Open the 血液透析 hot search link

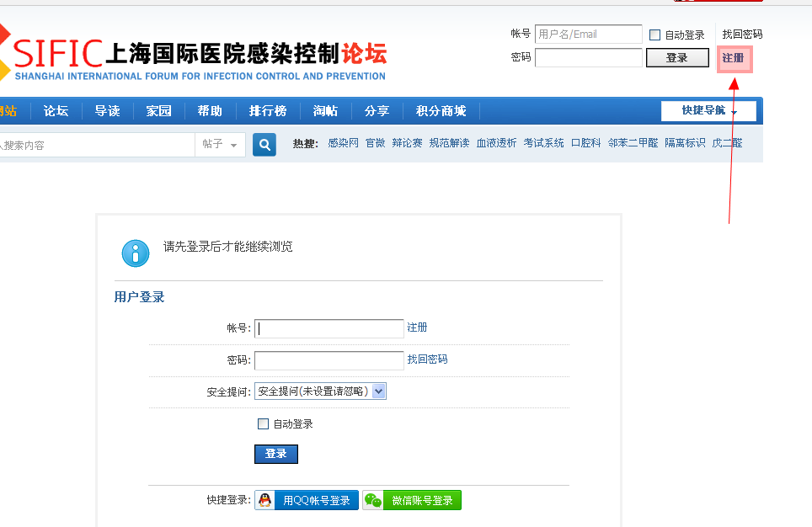click(495, 143)
